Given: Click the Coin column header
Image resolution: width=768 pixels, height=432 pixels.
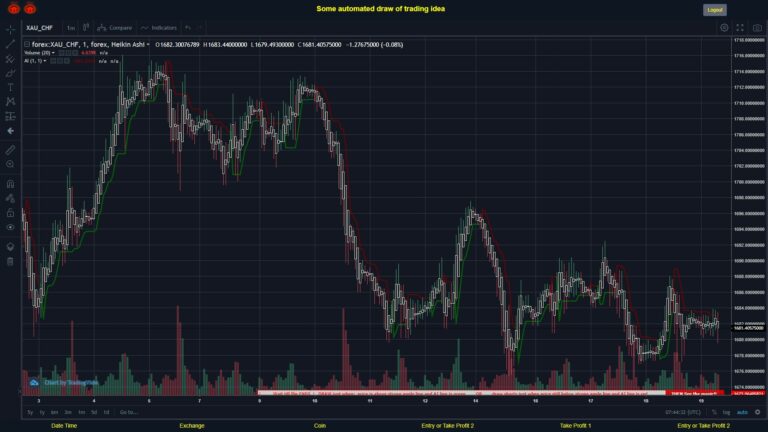Looking at the screenshot, I should tap(320, 426).
